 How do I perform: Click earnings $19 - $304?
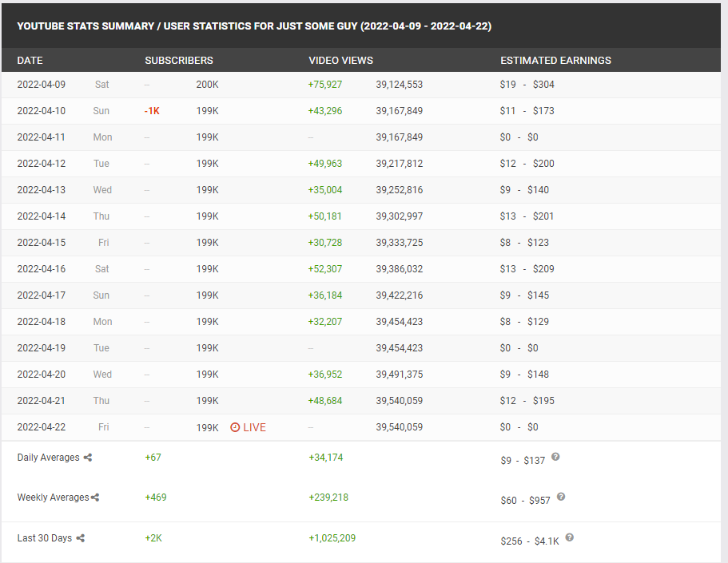coord(527,85)
